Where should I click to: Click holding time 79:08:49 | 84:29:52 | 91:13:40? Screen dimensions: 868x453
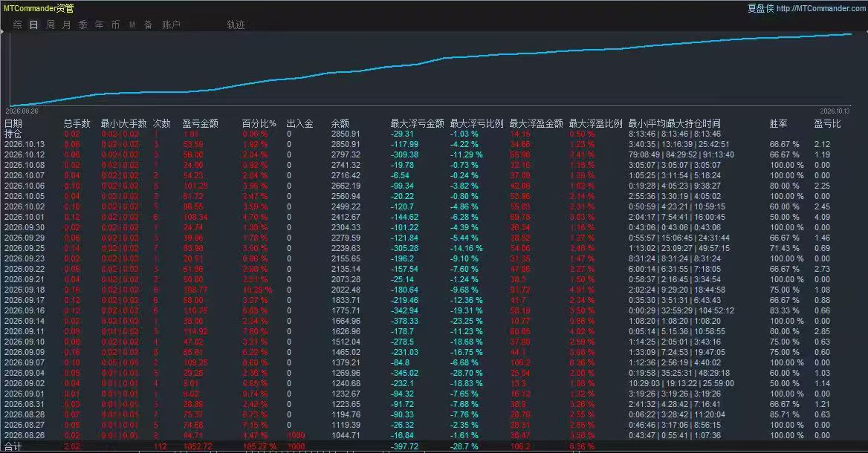coord(681,155)
